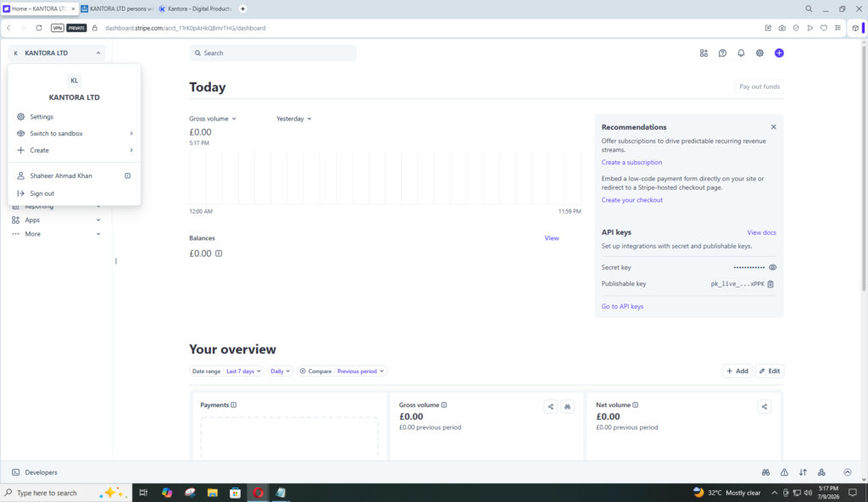868x502 pixels.
Task: Open the settings gear in the top bar
Action: click(759, 53)
